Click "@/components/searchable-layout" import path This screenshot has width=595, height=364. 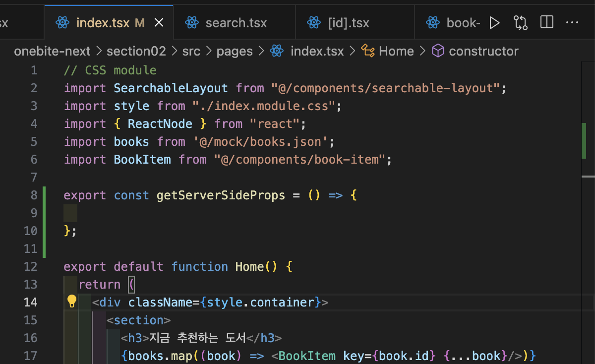[x=388, y=88]
